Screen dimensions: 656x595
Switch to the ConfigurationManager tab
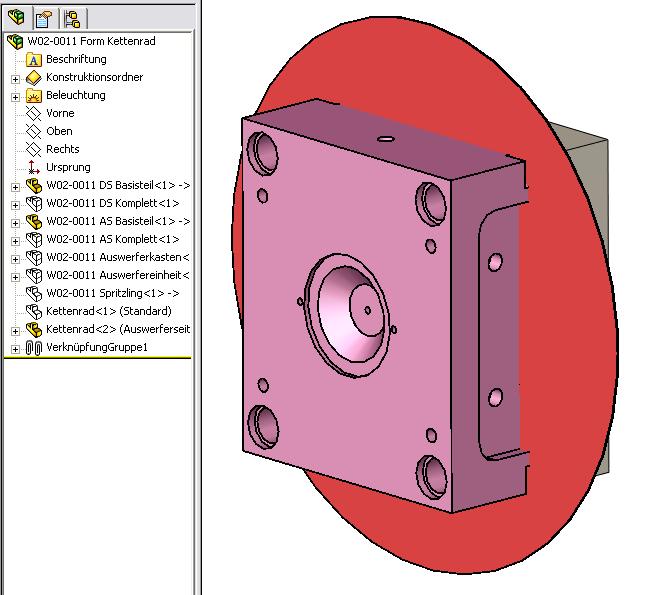pyautogui.click(x=73, y=19)
